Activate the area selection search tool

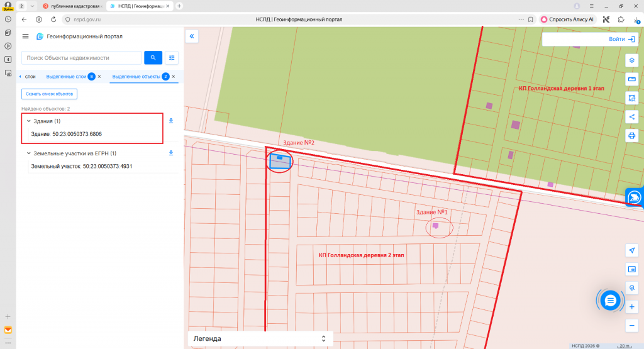(631, 98)
